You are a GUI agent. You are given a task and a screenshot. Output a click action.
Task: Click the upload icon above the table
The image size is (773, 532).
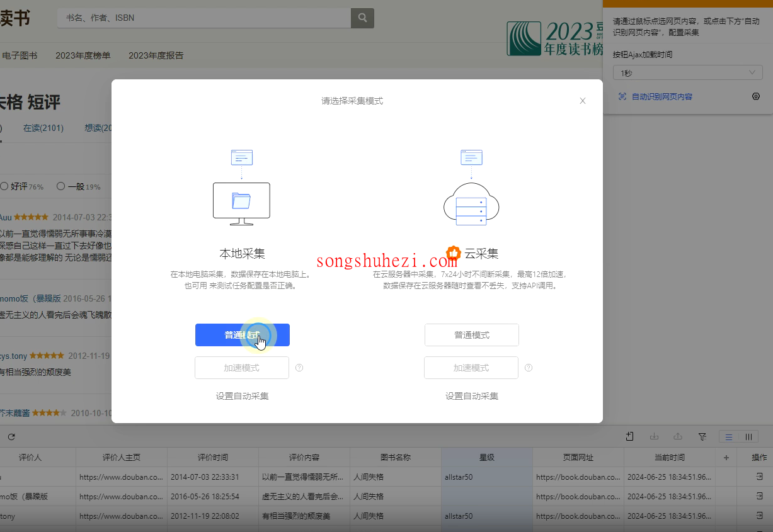tap(678, 436)
